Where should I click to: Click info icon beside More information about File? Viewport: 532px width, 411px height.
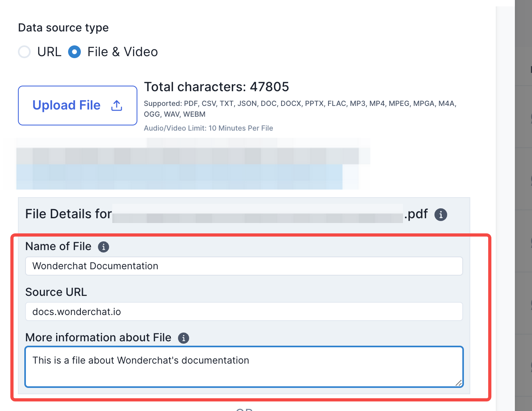click(x=184, y=338)
